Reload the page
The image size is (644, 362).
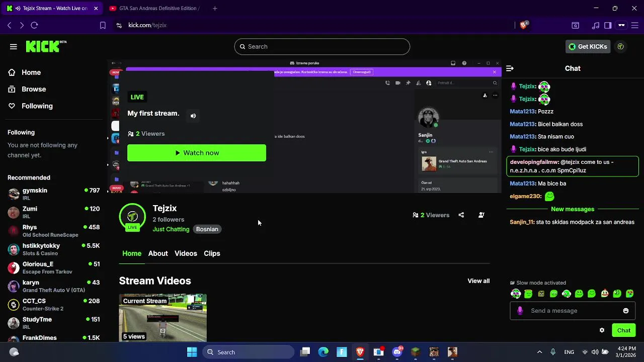34,25
